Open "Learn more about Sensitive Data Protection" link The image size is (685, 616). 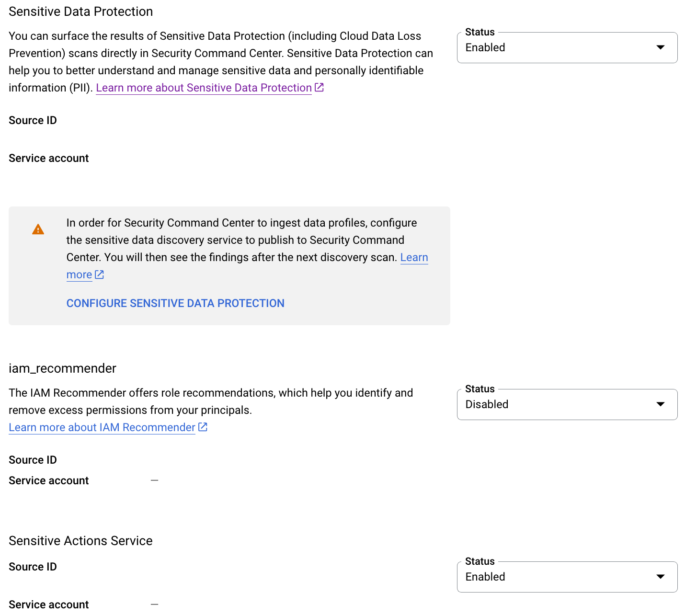point(204,88)
